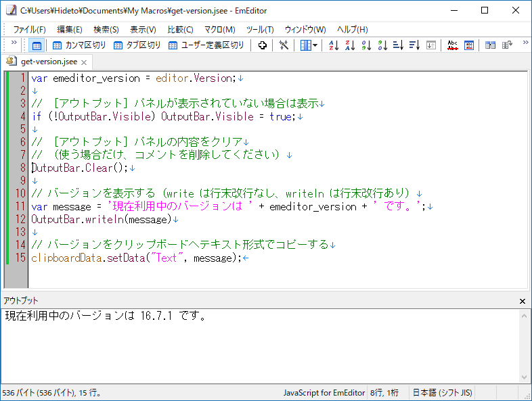Toggle standard mode CSV icon
The height and width of the screenshot is (401, 532).
[x=37, y=45]
